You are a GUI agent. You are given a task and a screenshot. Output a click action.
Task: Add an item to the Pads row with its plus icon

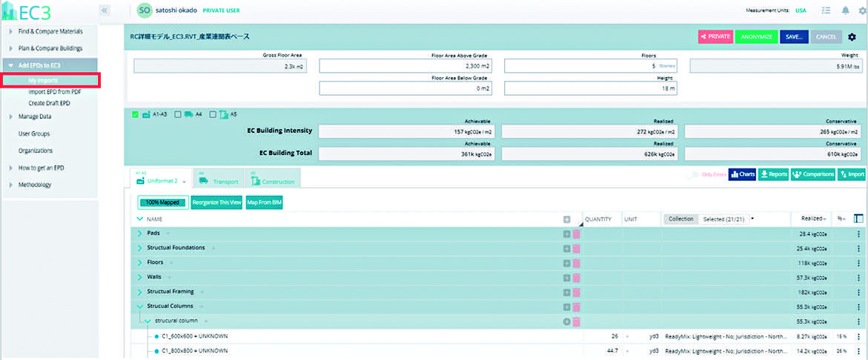click(x=567, y=234)
